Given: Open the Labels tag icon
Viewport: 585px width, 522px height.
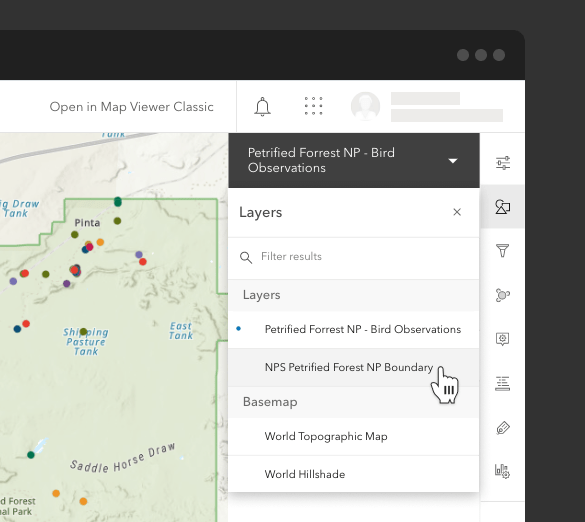Looking at the screenshot, I should [x=503, y=428].
